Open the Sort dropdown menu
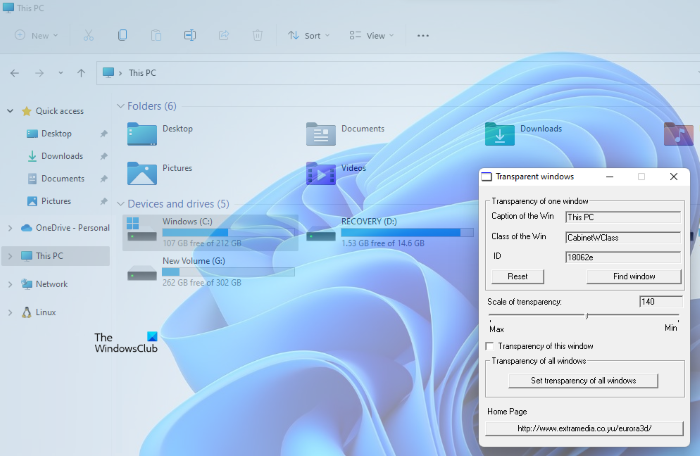 (x=311, y=35)
